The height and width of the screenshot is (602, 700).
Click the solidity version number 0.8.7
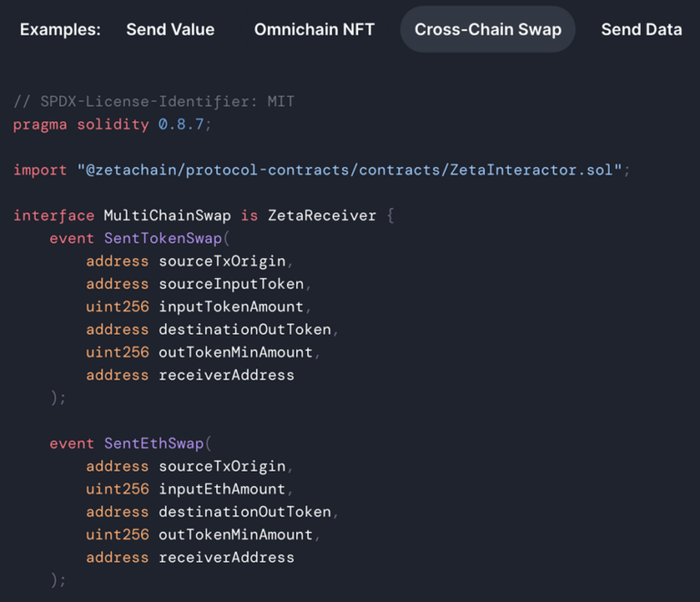click(180, 124)
